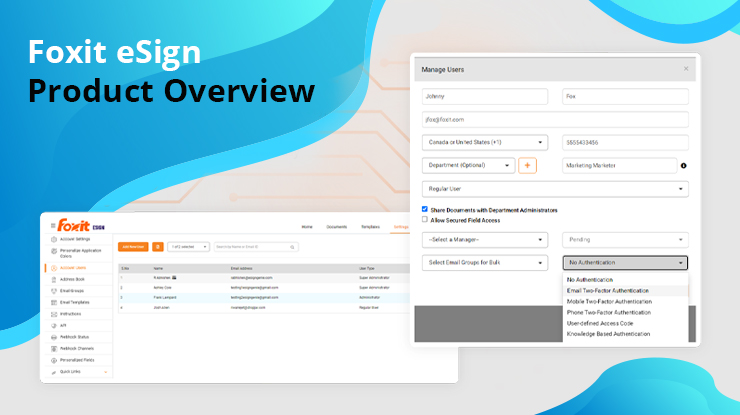Enable Allow Secured Field Access checkbox
Screen dimensions: 740x415
coord(425,219)
